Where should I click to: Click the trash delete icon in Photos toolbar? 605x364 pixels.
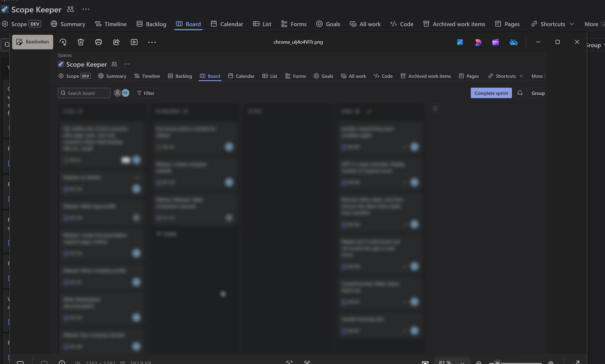[x=81, y=42]
